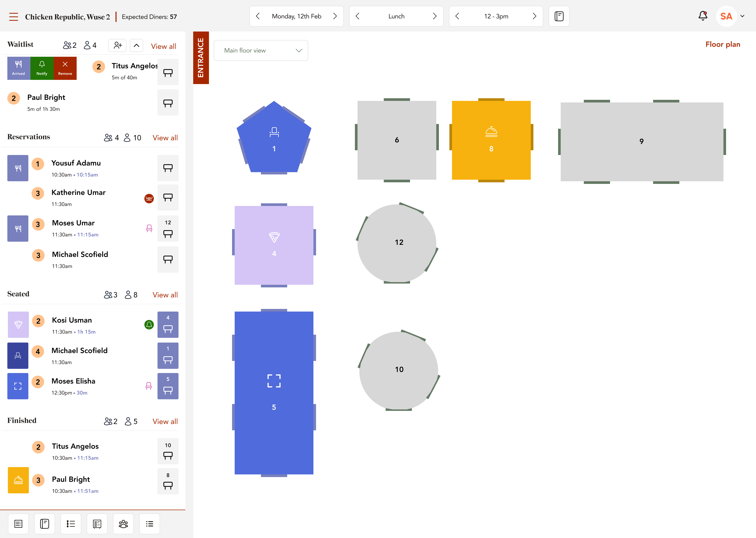Remove Titus Angelos from the waitlist
756x538 pixels.
pyautogui.click(x=65, y=68)
